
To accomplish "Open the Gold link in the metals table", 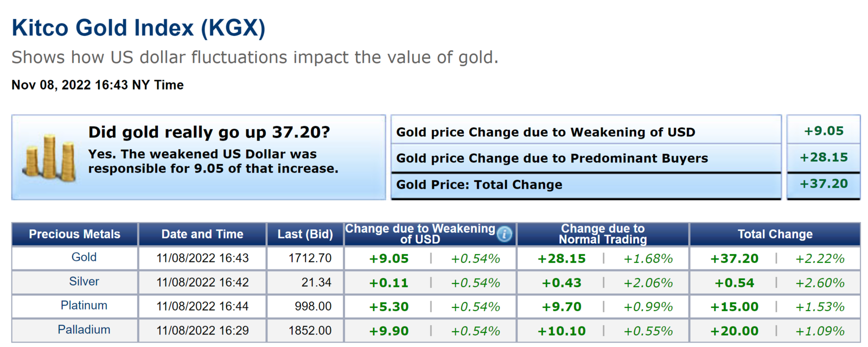I will point(84,257).
